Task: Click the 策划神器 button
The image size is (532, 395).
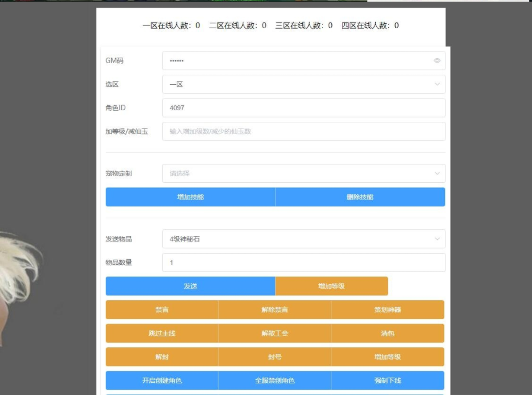Action: (x=387, y=310)
